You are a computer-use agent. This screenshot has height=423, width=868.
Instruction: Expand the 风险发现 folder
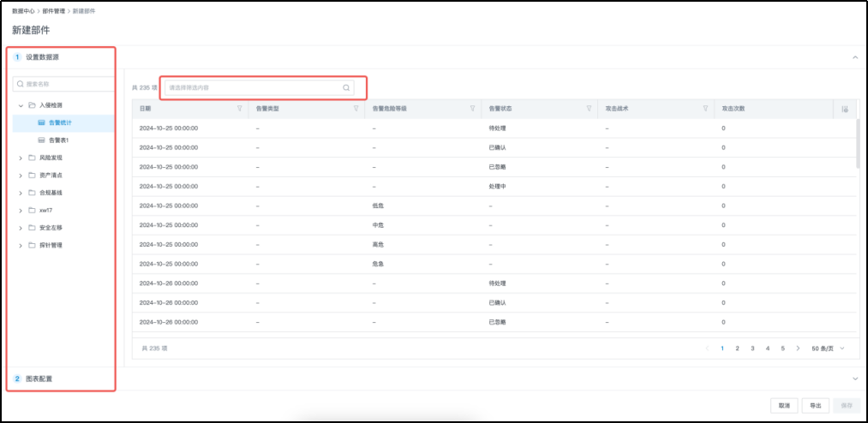coord(21,158)
